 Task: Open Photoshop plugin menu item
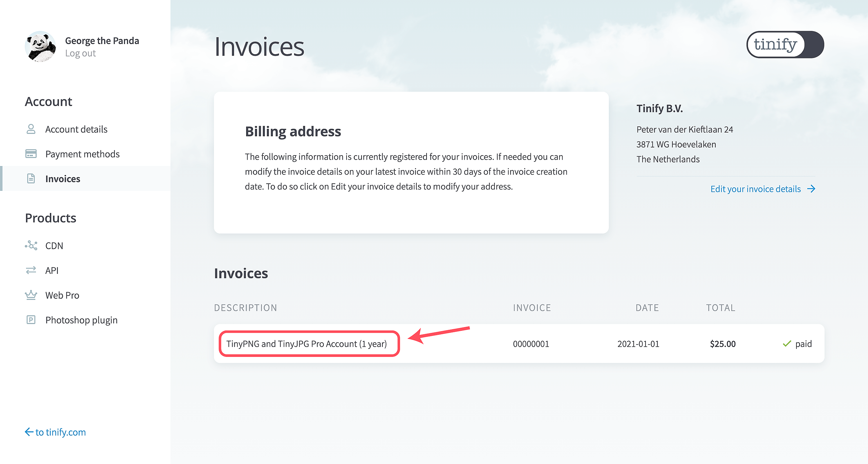pos(81,320)
